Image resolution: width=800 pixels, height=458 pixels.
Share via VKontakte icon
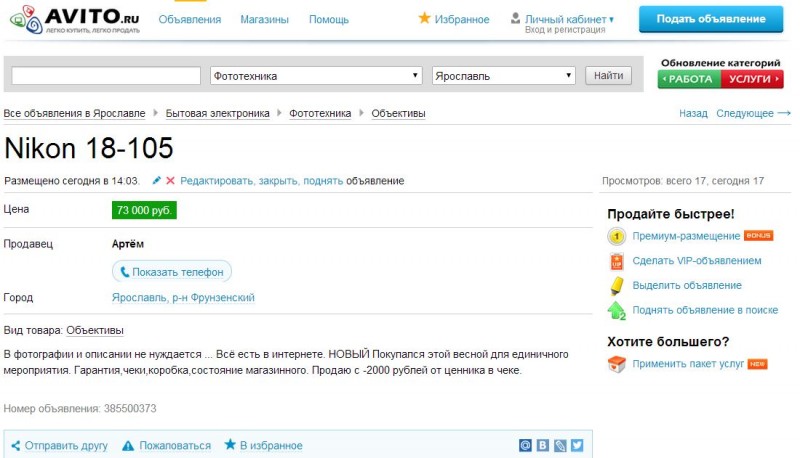[543, 445]
